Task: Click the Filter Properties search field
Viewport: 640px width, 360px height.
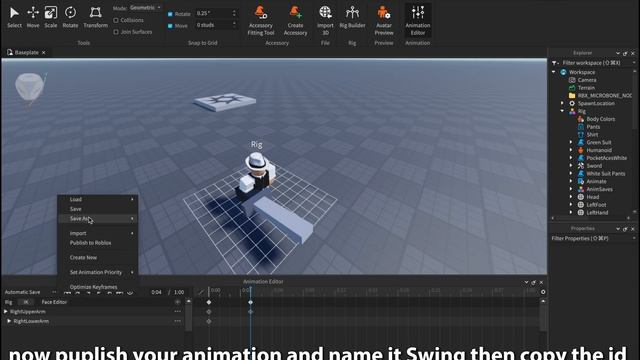Action: [591, 238]
